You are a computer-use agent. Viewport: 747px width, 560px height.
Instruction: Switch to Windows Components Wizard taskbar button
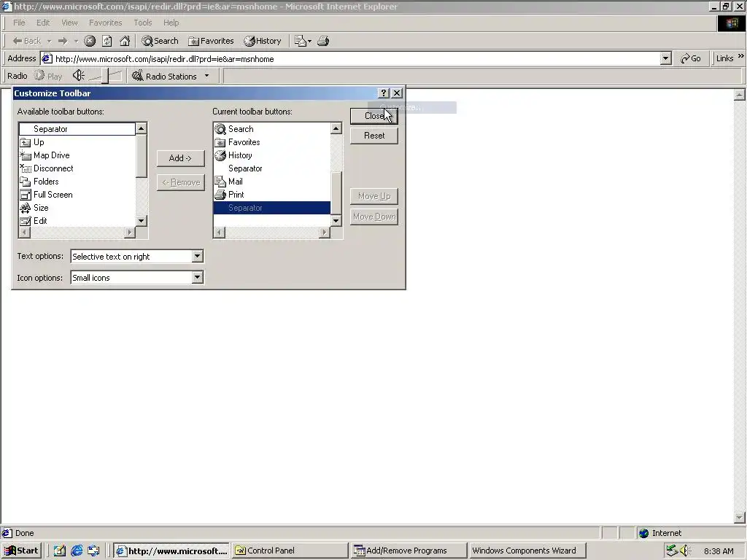coord(527,551)
